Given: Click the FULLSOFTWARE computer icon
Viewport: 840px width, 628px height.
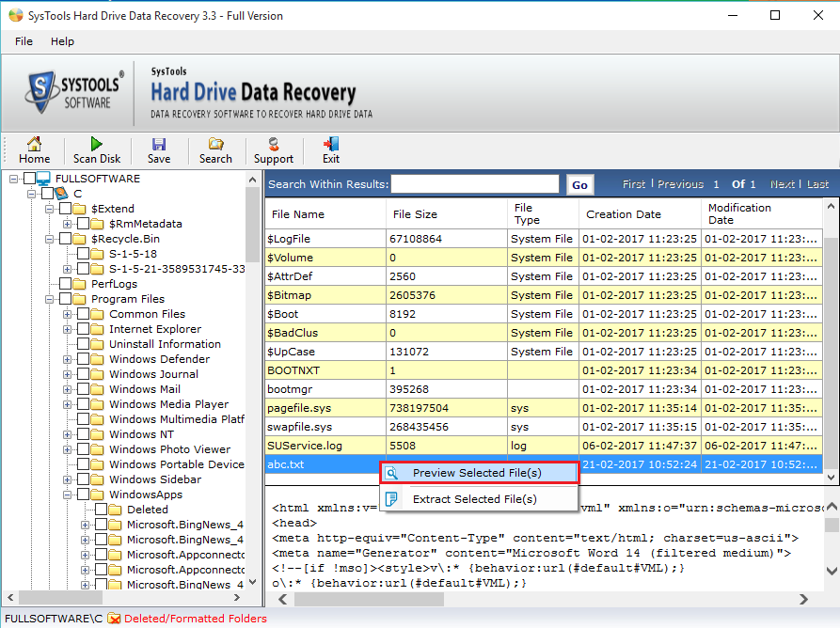Looking at the screenshot, I should pyautogui.click(x=43, y=179).
